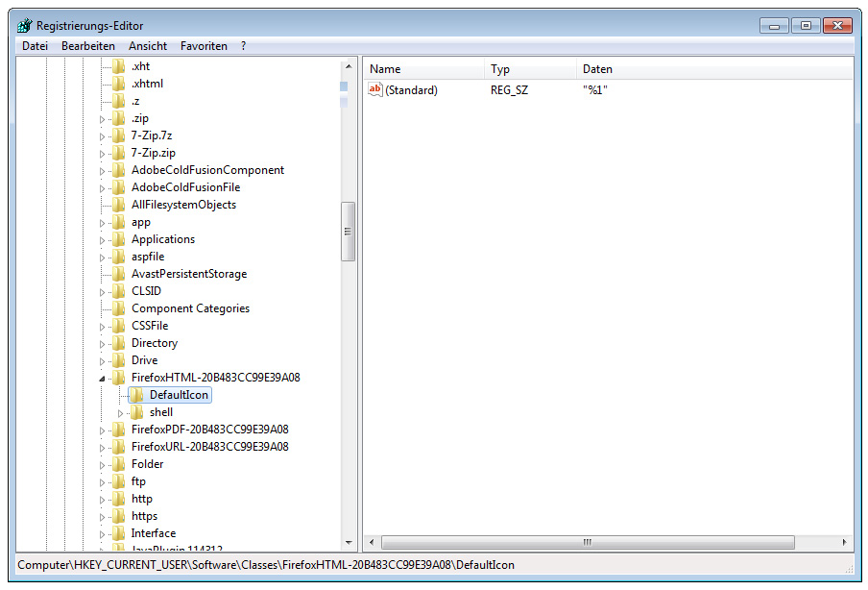Click the Registry Editor icon in the title bar
The width and height of the screenshot is (868, 590).
24,26
